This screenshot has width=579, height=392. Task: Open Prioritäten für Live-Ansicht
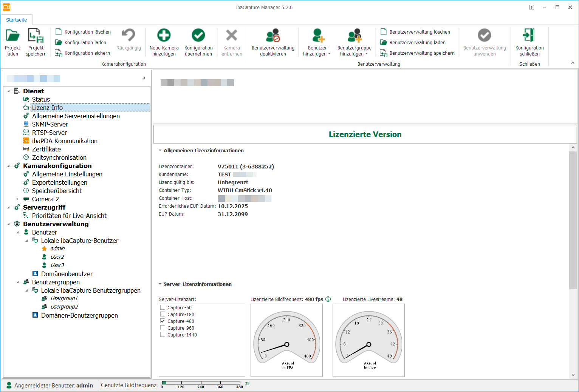(70, 216)
